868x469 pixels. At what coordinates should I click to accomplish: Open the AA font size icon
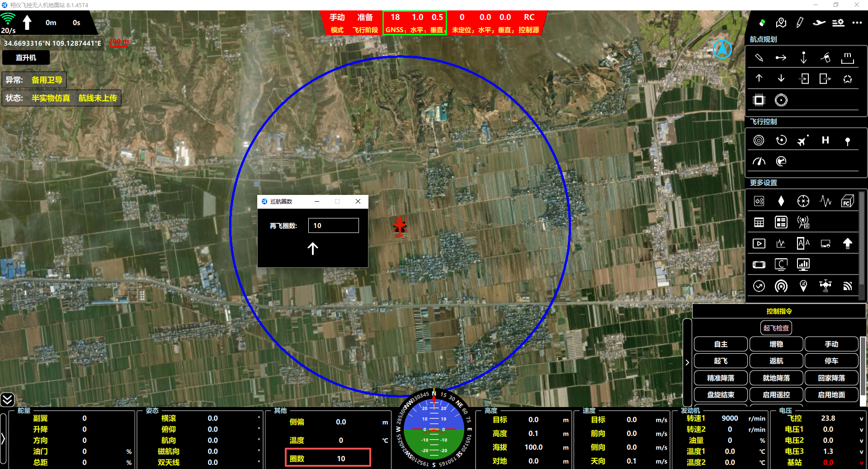[803, 244]
